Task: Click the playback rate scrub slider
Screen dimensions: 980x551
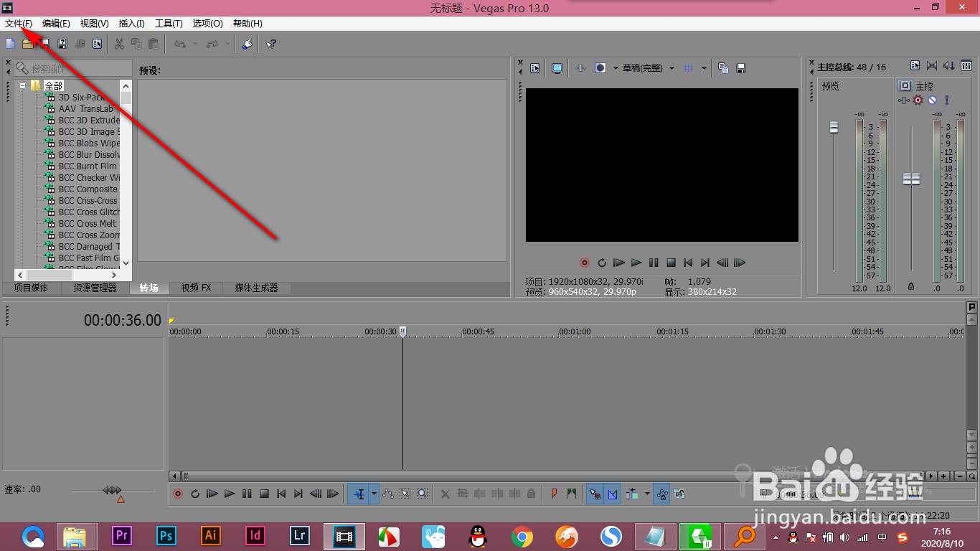Action: click(113, 490)
